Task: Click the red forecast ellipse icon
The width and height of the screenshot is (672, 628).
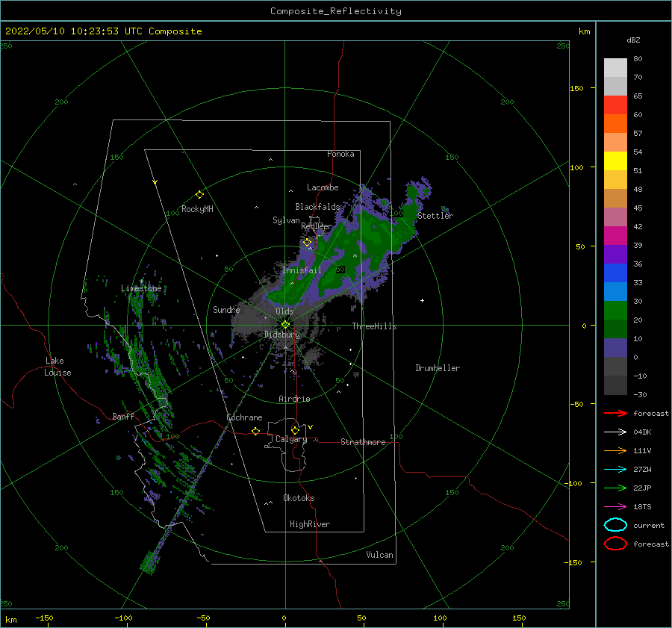Action: tap(615, 544)
